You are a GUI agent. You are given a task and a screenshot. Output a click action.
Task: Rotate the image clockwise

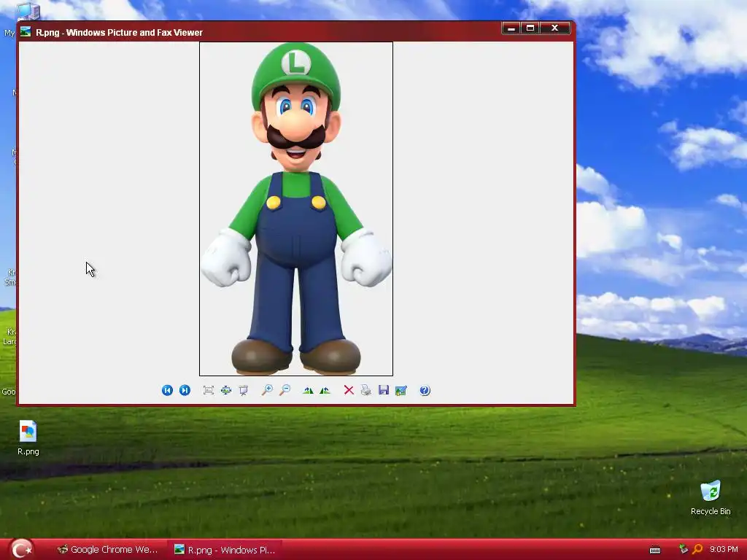click(x=309, y=391)
